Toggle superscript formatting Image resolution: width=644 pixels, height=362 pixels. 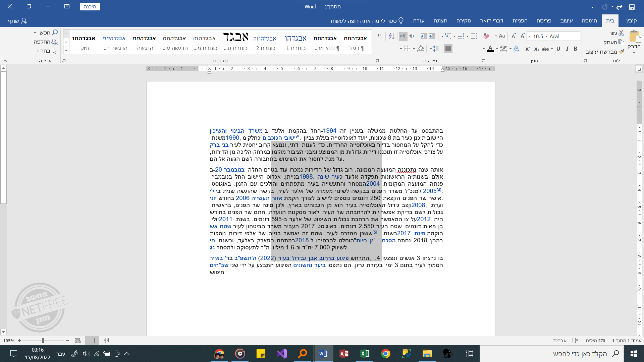528,49
